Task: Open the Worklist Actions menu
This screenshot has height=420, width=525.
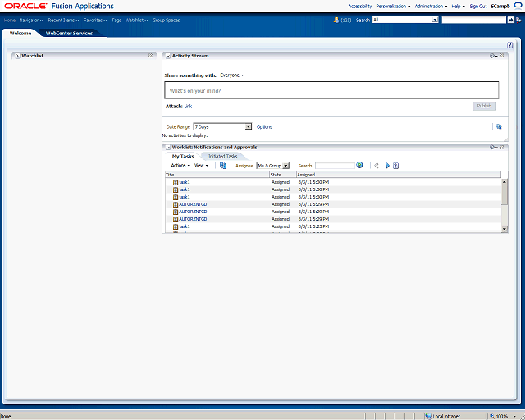Action: click(x=180, y=166)
